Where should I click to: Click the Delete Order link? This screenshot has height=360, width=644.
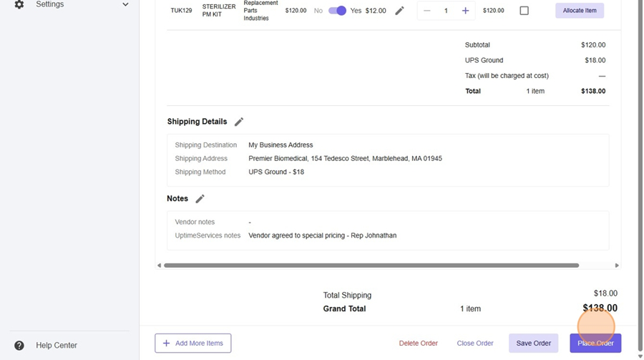pos(418,344)
